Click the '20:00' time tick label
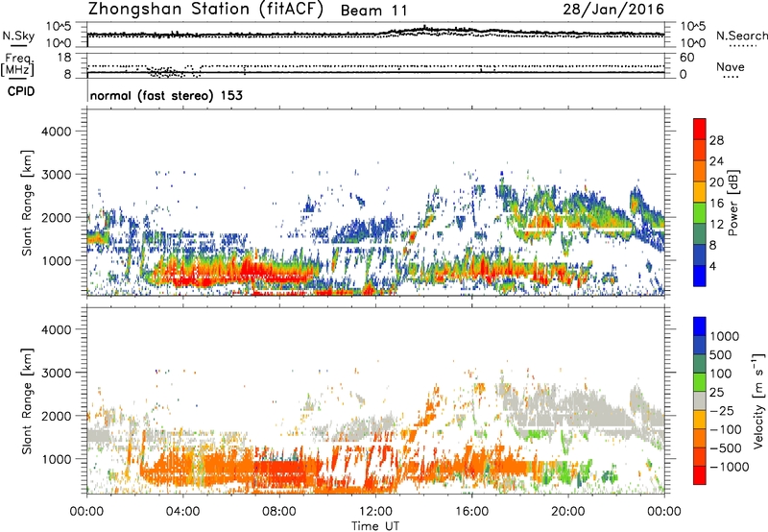This screenshot has height=532, width=768. 567,512
